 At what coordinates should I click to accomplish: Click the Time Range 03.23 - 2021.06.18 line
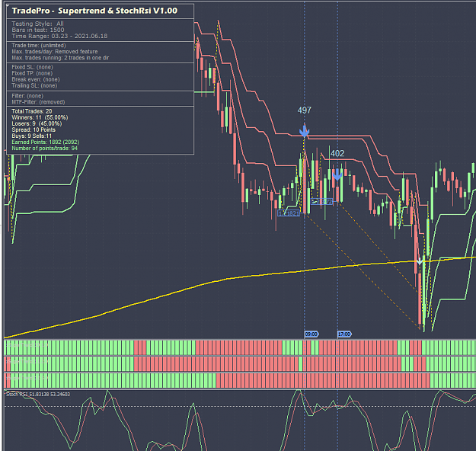tap(59, 36)
